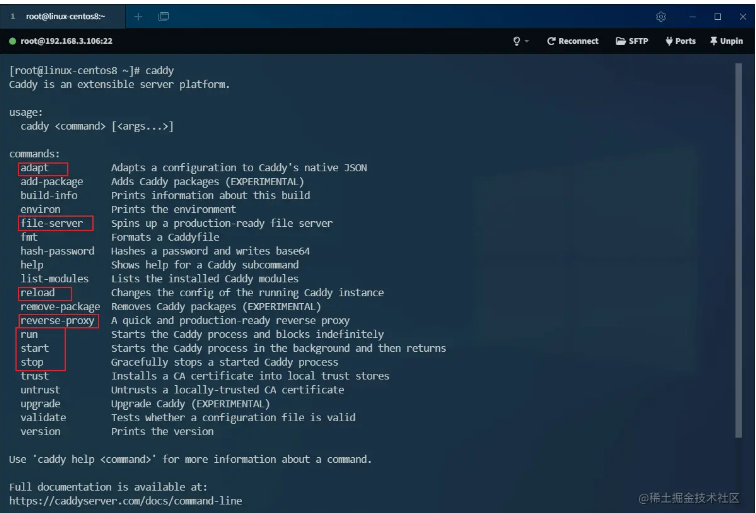Click the Reconnect button
This screenshot has height=513, width=756.
[573, 41]
